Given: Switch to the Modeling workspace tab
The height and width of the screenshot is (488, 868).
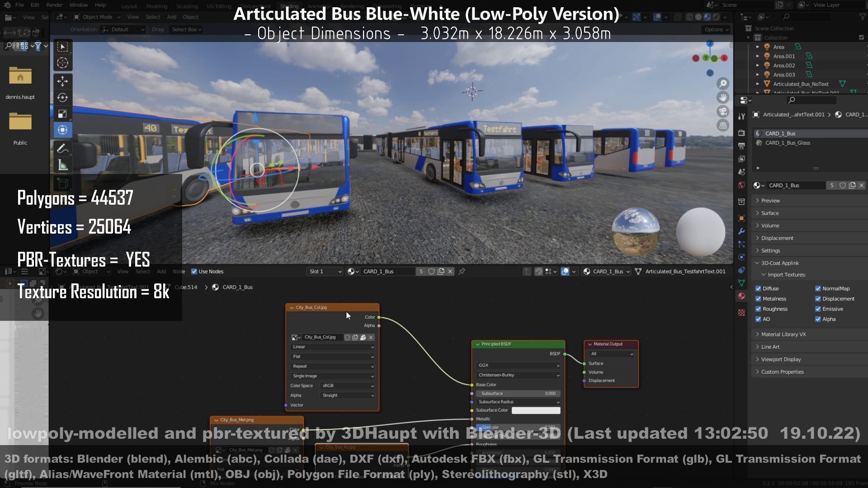Looking at the screenshot, I should pos(157,6).
